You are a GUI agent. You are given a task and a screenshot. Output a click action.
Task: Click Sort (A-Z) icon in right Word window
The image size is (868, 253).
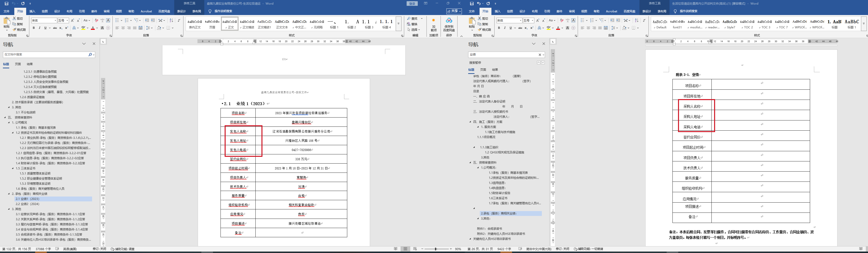click(x=637, y=21)
